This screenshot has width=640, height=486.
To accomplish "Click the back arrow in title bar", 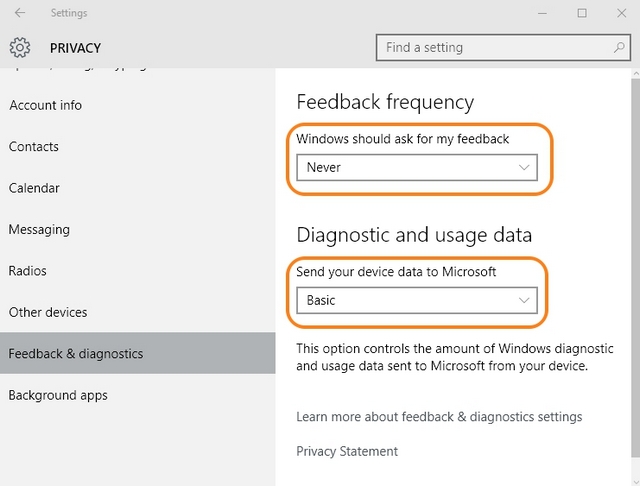I will [20, 13].
